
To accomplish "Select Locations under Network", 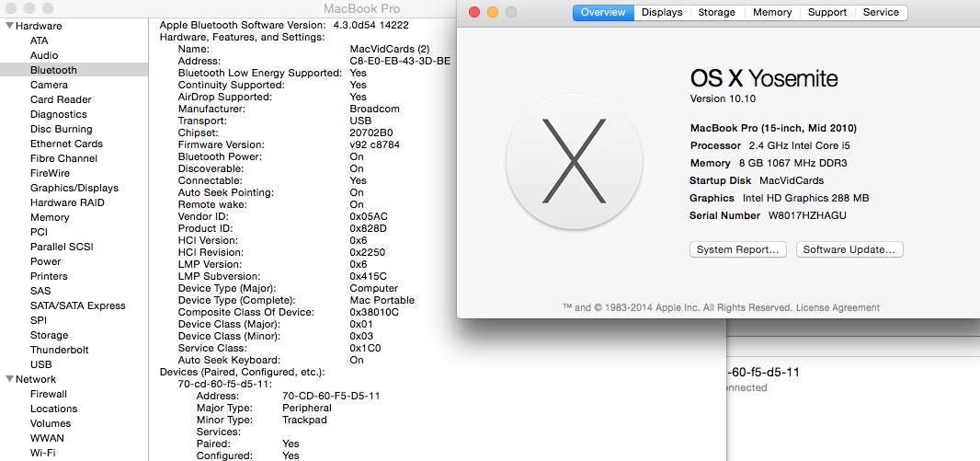I will point(53,409).
